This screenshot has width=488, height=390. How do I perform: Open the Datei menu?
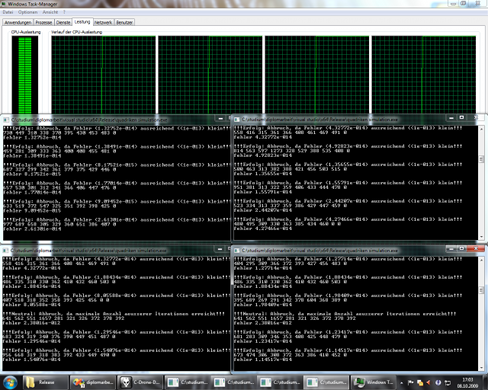(x=8, y=12)
